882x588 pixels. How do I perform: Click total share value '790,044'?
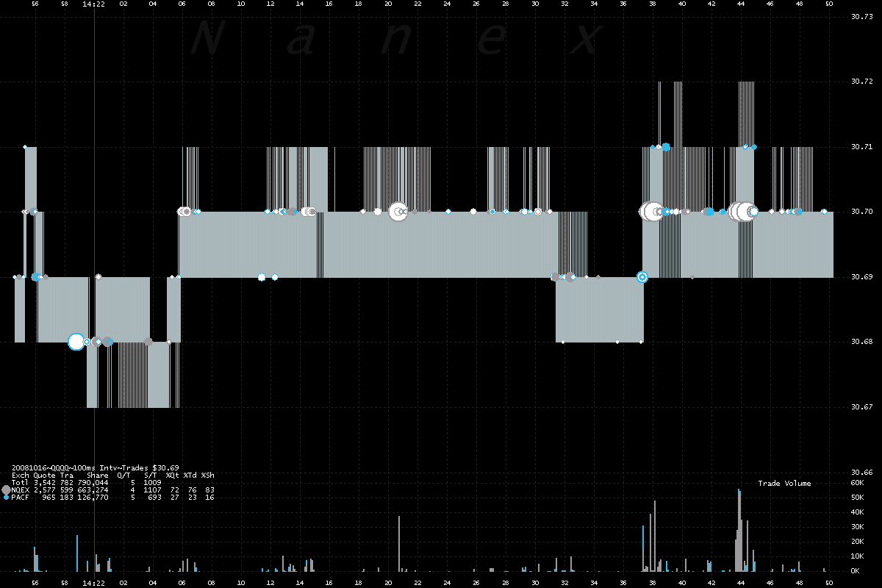click(93, 482)
